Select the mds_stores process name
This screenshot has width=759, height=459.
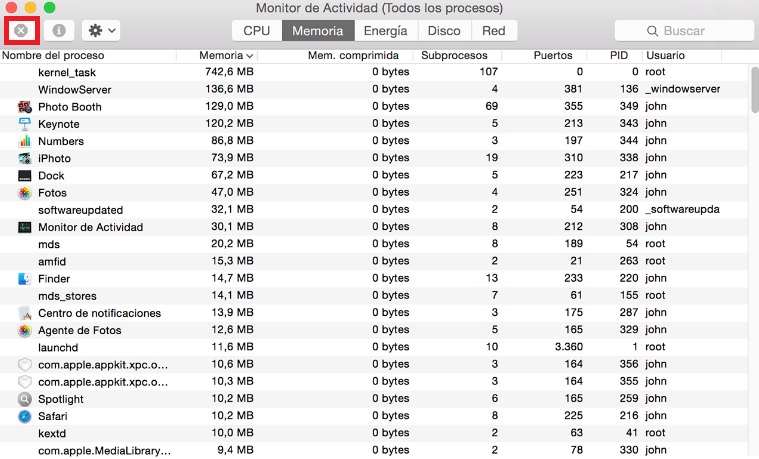[x=67, y=296]
